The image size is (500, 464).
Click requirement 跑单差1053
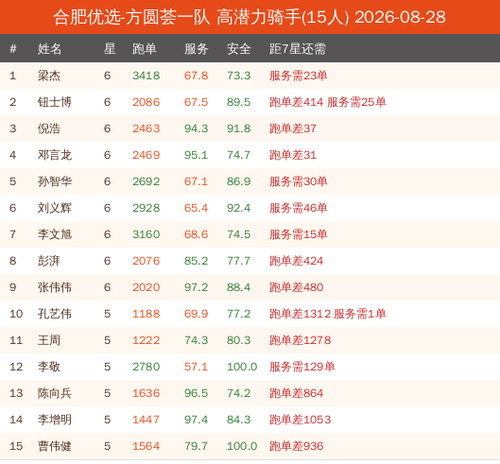pos(300,420)
